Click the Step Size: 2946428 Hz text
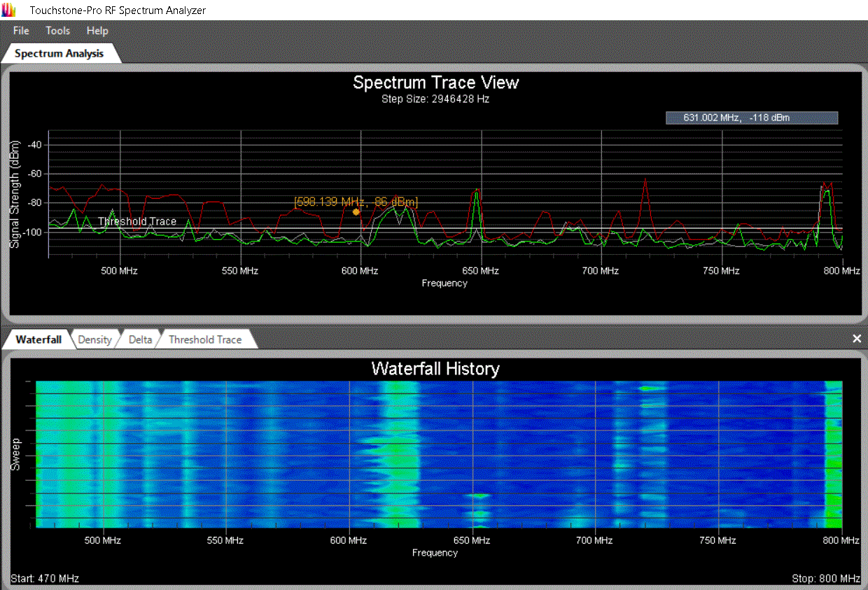The width and height of the screenshot is (868, 590). [x=435, y=99]
